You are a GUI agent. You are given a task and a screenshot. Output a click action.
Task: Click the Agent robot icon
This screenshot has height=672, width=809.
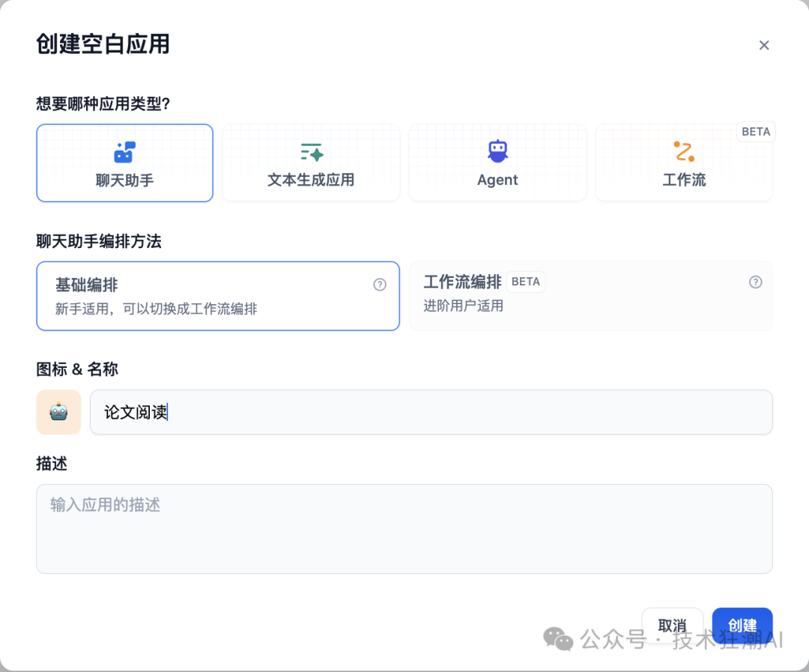pos(497,151)
